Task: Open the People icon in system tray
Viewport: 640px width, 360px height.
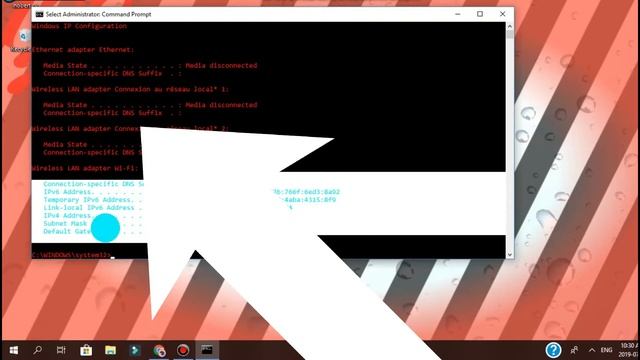Action: (x=574, y=350)
